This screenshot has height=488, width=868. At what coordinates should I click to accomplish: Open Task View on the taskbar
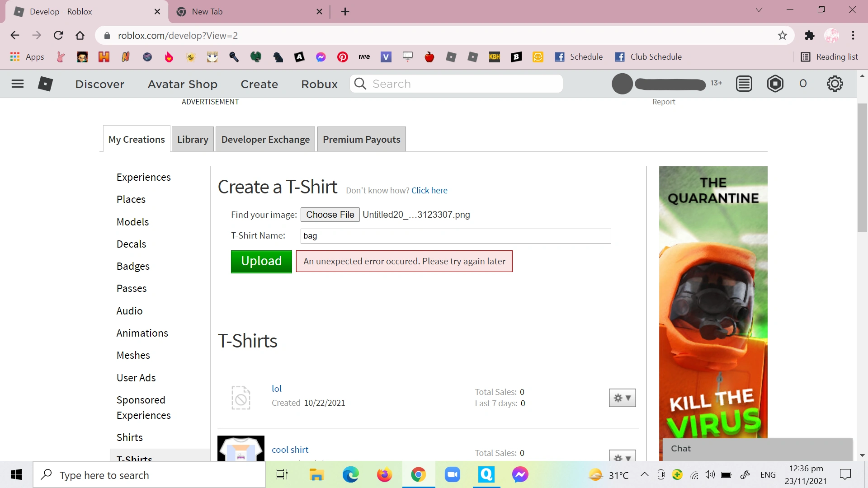pos(282,474)
